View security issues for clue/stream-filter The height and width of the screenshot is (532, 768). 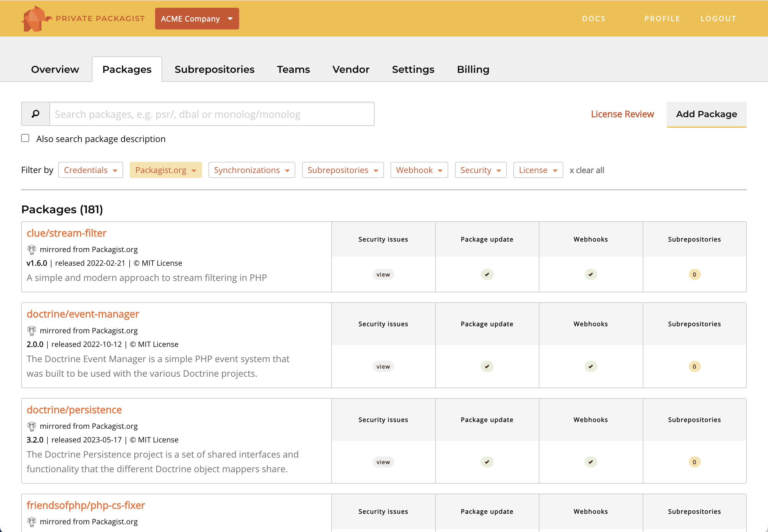click(383, 274)
